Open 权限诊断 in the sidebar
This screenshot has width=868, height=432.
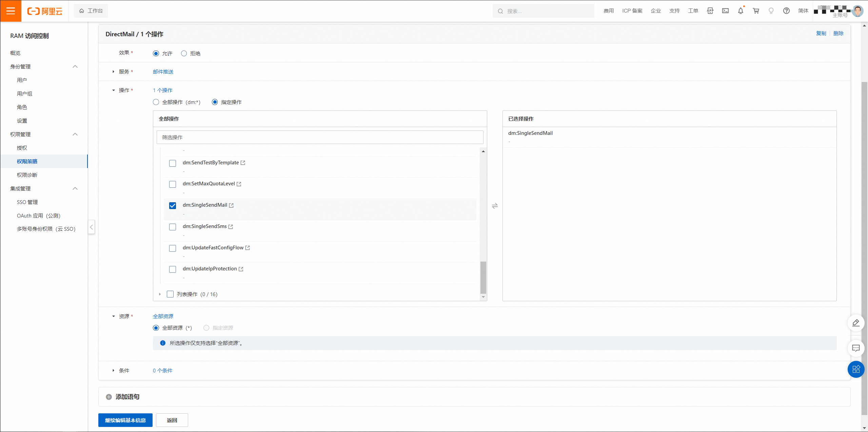point(27,175)
